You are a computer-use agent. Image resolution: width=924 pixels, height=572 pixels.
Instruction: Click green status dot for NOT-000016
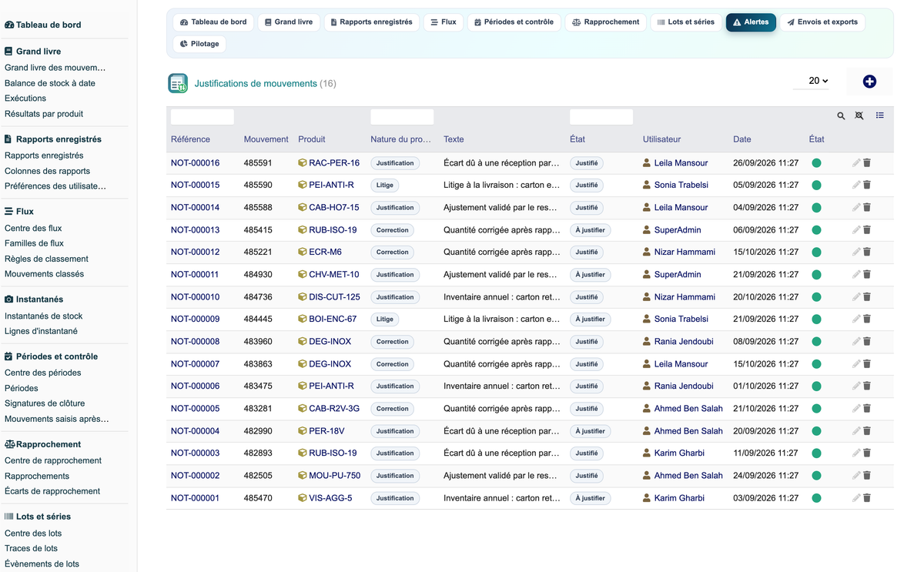pos(816,163)
